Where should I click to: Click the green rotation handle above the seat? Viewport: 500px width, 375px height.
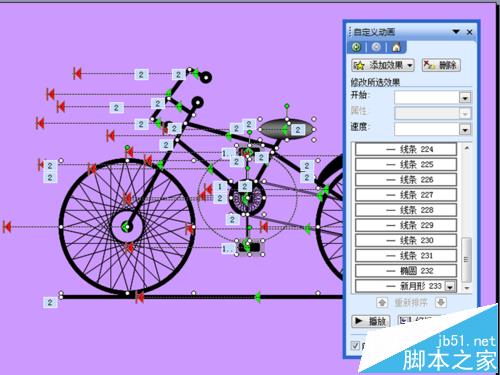(287, 106)
